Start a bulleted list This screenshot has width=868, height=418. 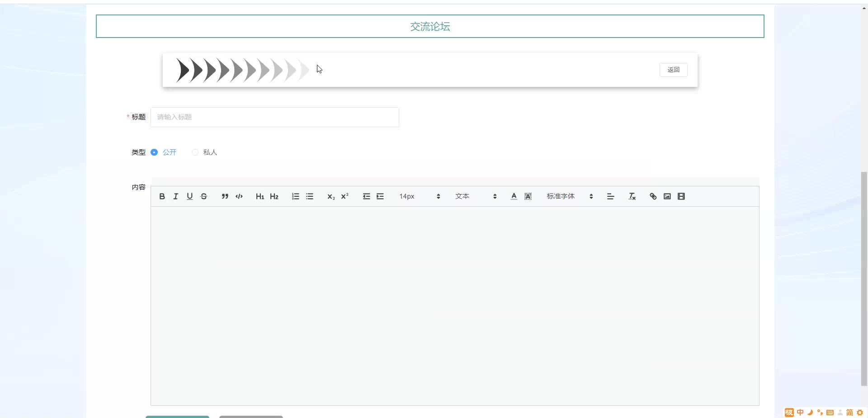click(310, 196)
